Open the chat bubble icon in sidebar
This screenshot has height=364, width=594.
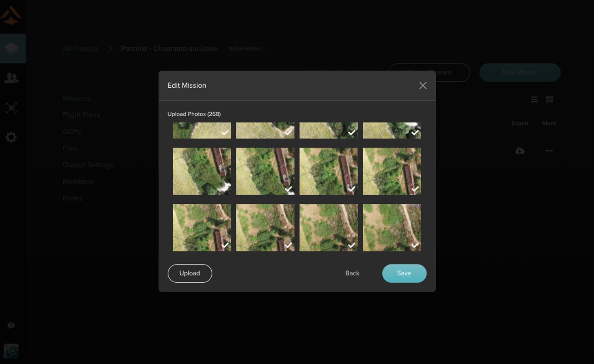pos(11,325)
